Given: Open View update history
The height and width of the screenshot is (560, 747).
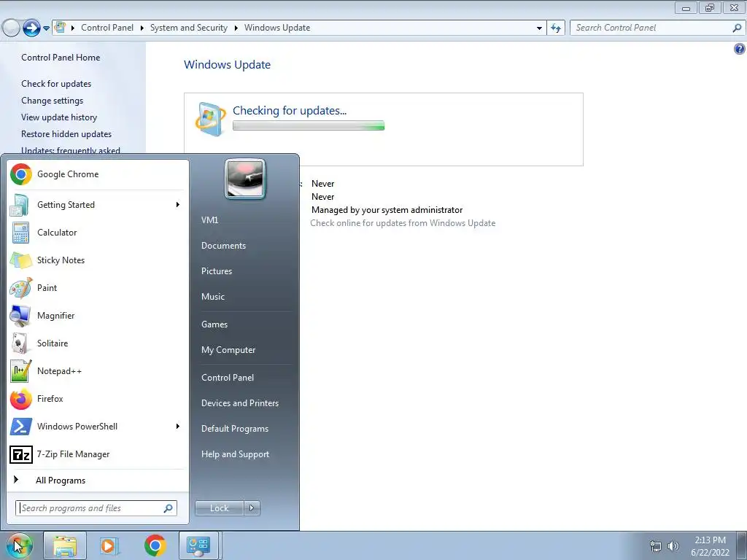Looking at the screenshot, I should point(59,117).
